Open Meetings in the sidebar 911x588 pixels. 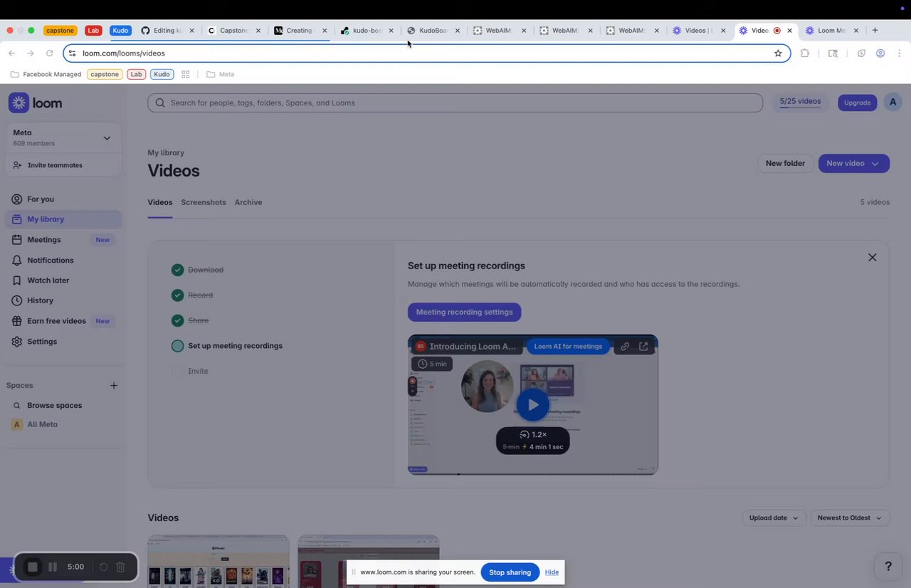(64, 240)
